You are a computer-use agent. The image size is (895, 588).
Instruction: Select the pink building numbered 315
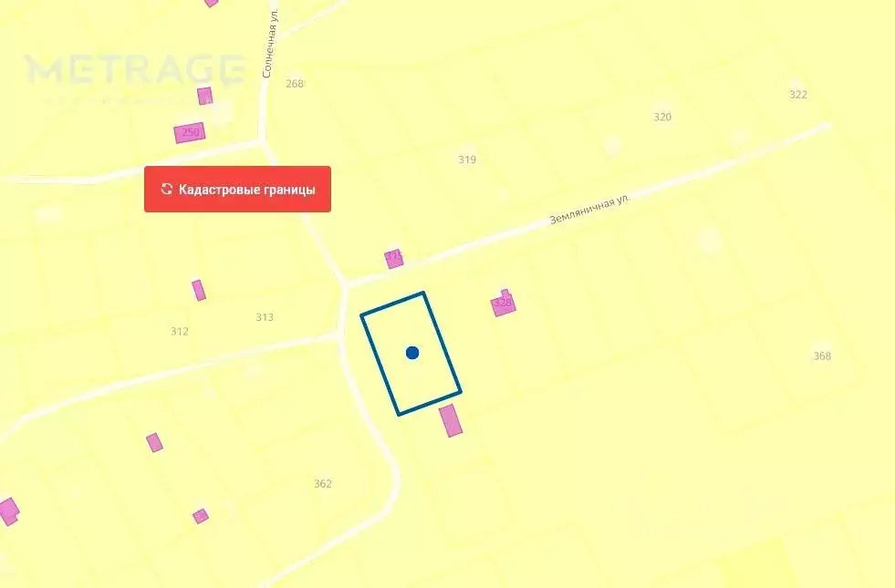(394, 258)
